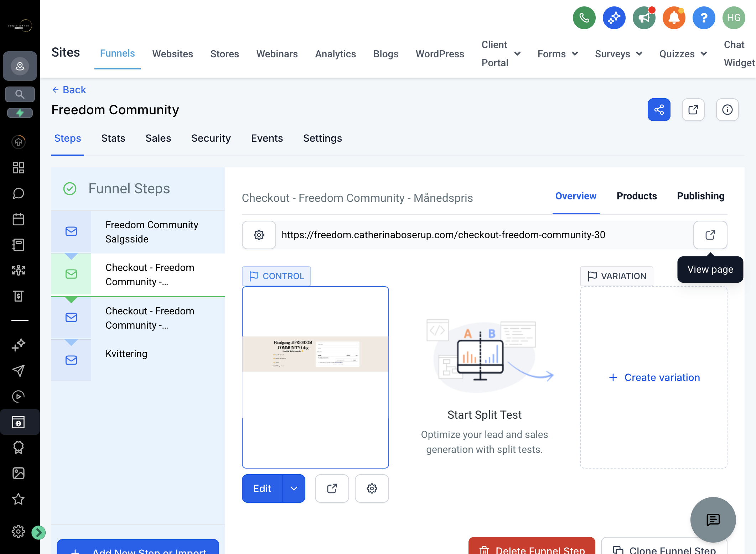Open the sidebar settings gear icon
The height and width of the screenshot is (554, 756).
(19, 532)
